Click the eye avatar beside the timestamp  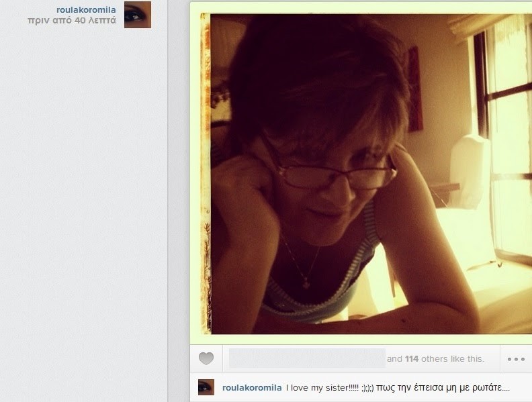[138, 15]
